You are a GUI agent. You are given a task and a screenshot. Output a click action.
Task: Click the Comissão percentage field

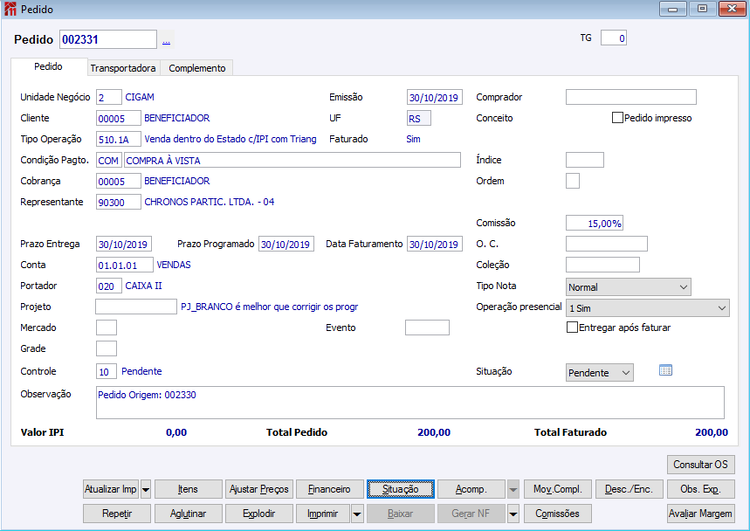(x=594, y=223)
